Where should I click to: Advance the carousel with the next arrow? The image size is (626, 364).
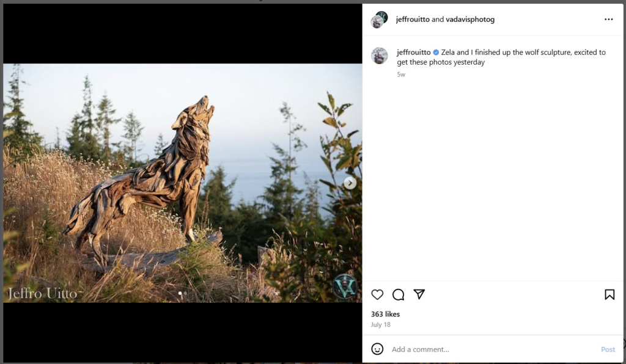349,182
